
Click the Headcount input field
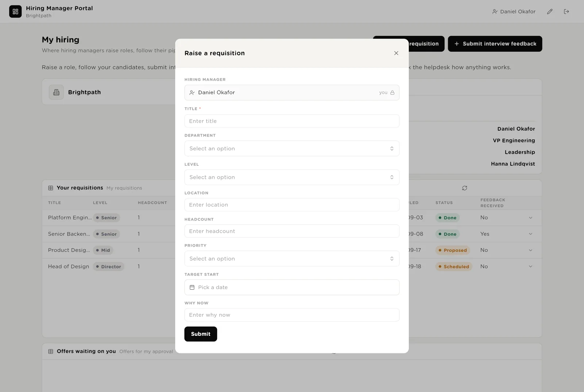(292, 231)
